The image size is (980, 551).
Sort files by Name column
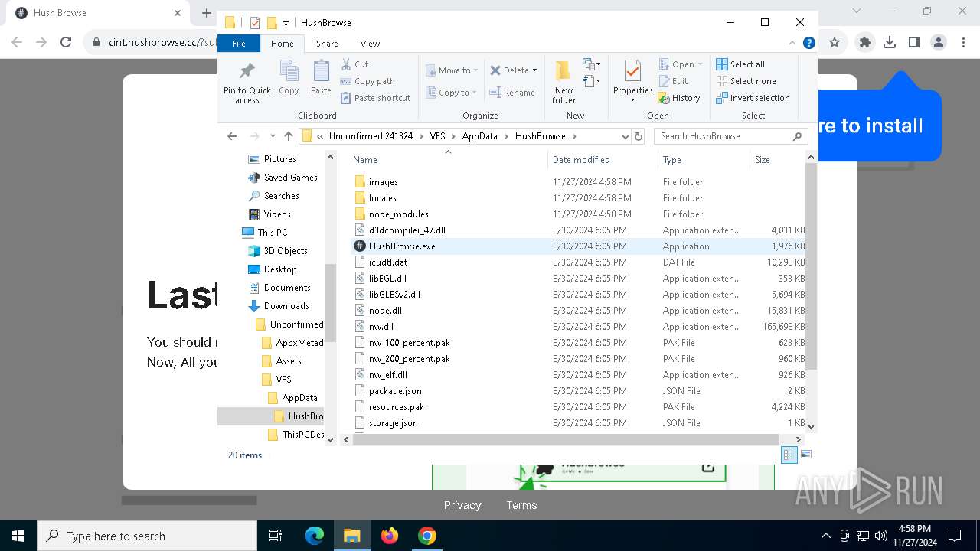[x=448, y=159]
